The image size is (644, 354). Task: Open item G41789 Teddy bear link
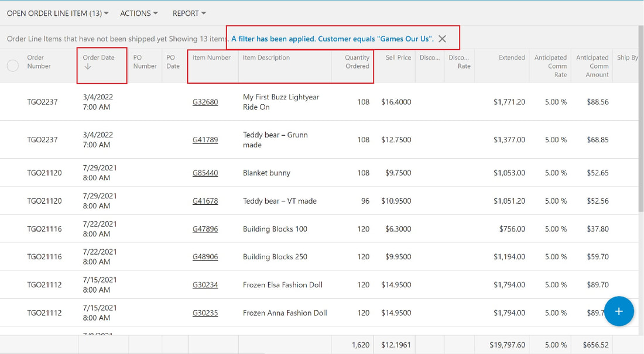pyautogui.click(x=205, y=140)
